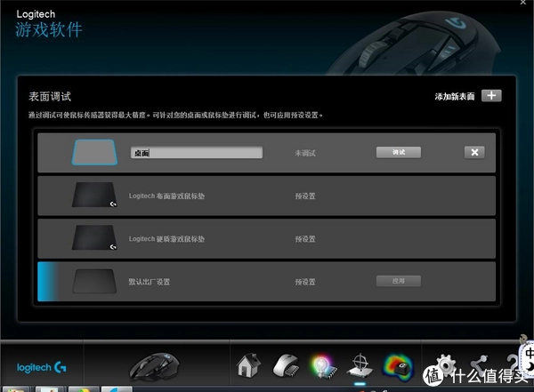Image resolution: width=534 pixels, height=392 pixels.
Task: Open the Home icon in bottom bar
Action: point(248,365)
